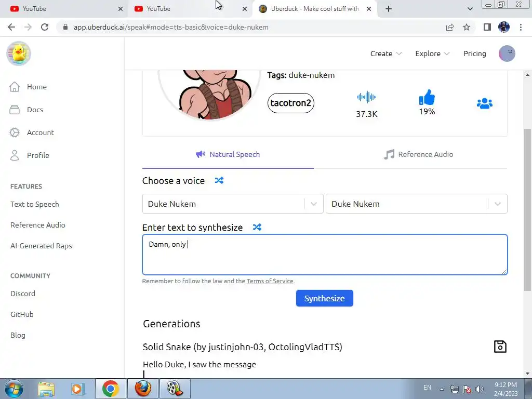Click the Tags: duke-nukem text
Viewport: 532px width, 399px height.
point(301,75)
